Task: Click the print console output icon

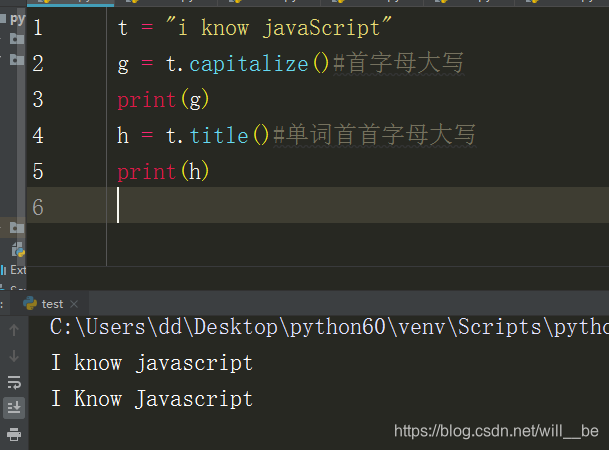Action: point(14,434)
